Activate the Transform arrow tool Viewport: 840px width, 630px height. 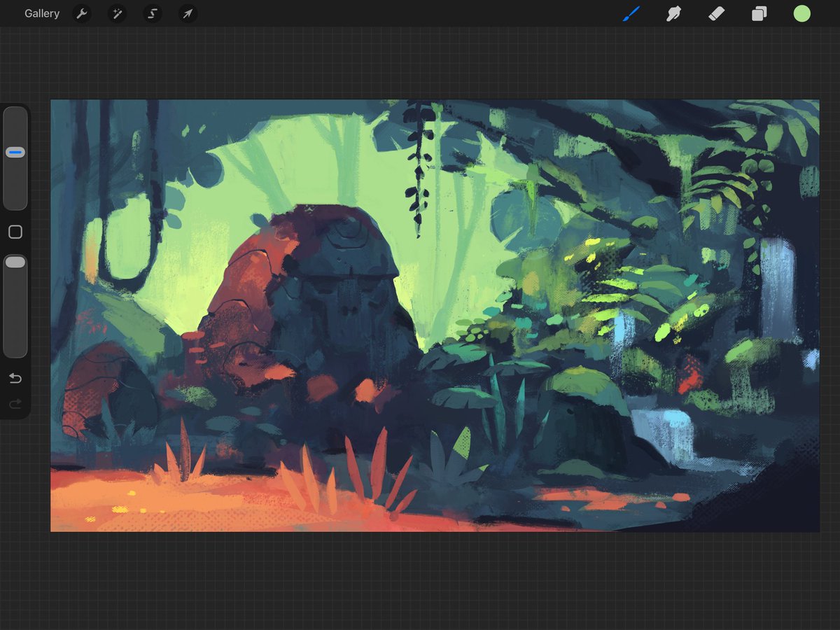(187, 13)
